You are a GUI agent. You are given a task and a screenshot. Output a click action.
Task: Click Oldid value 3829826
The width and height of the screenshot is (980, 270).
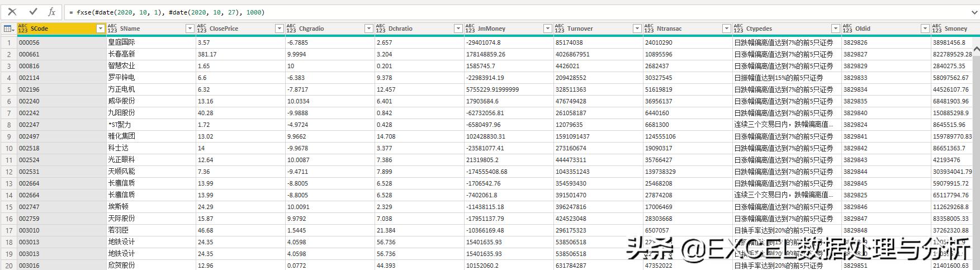pos(886,42)
